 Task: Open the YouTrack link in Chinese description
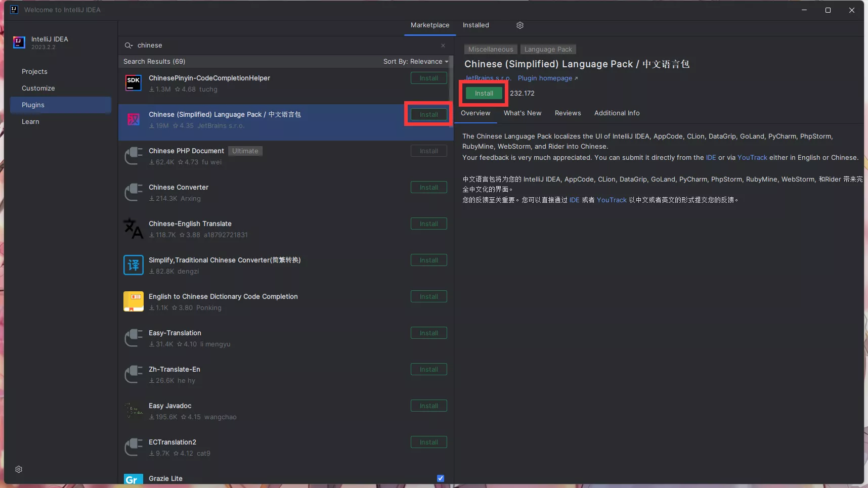coord(612,200)
